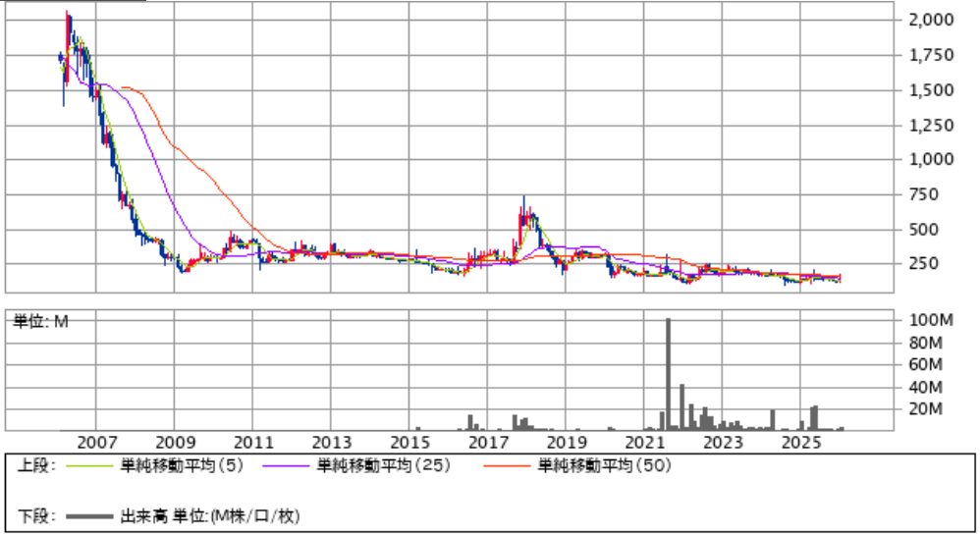Click the red 50-period moving average legend line
980x536 pixels.
508,467
